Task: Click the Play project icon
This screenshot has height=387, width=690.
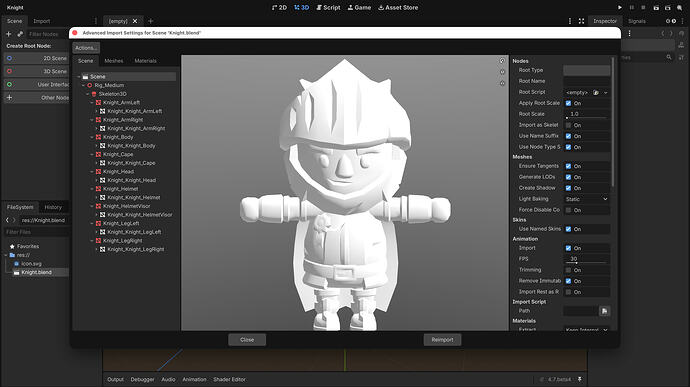Action: pyautogui.click(x=620, y=7)
